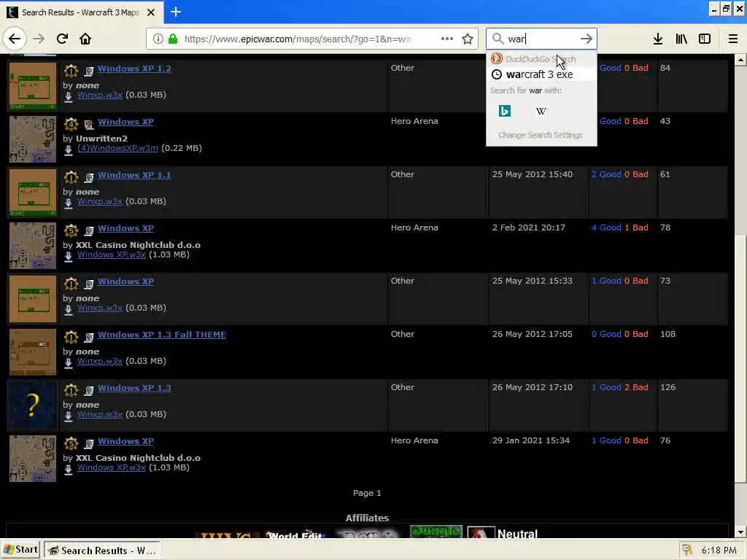Image resolution: width=747 pixels, height=560 pixels.
Task: Toggle the sidebar view
Action: (x=705, y=39)
